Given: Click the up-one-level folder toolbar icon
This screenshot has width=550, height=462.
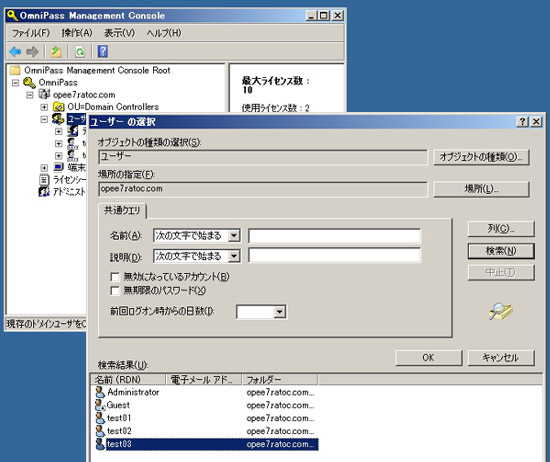Looking at the screenshot, I should click(x=56, y=52).
